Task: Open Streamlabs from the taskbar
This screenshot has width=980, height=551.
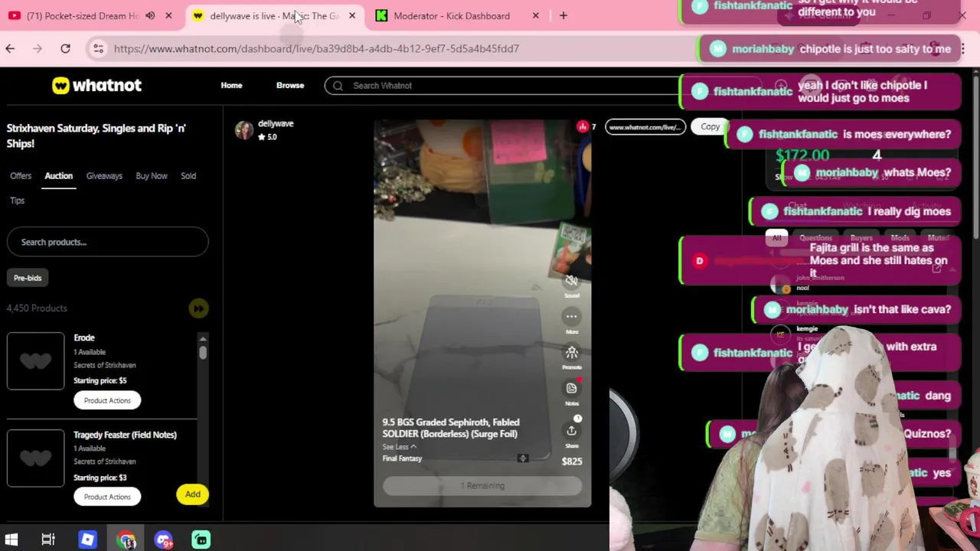Action: pyautogui.click(x=201, y=540)
